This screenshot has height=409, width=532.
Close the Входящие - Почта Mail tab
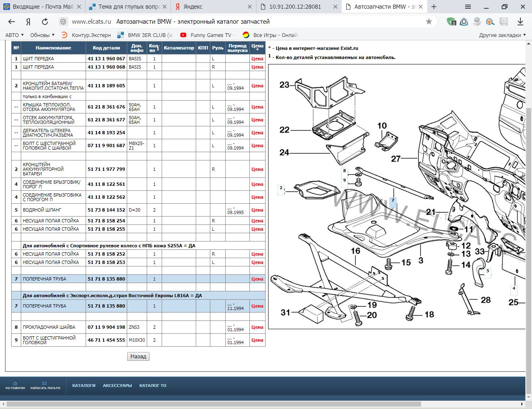point(79,7)
